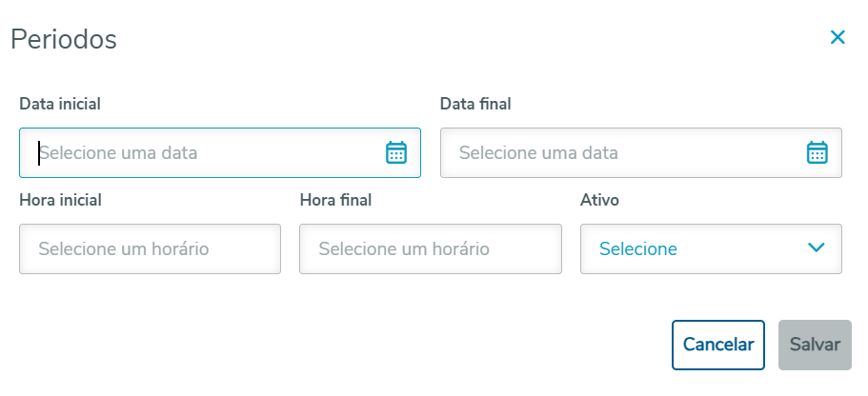Open the Data final calendar picker
Image resolution: width=868 pixels, height=396 pixels.
(x=818, y=152)
